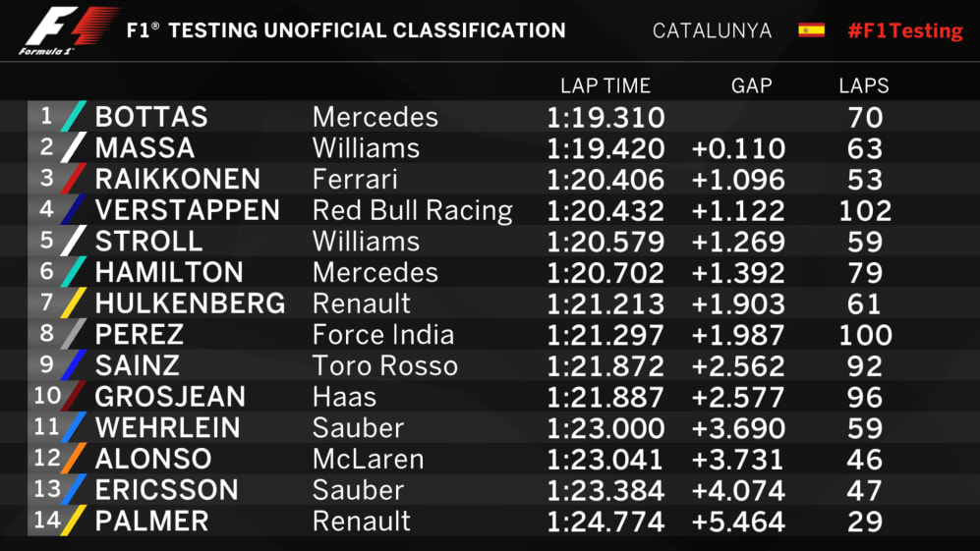
Task: Click Bottas's teal Mercedes color stripe
Action: pos(74,117)
